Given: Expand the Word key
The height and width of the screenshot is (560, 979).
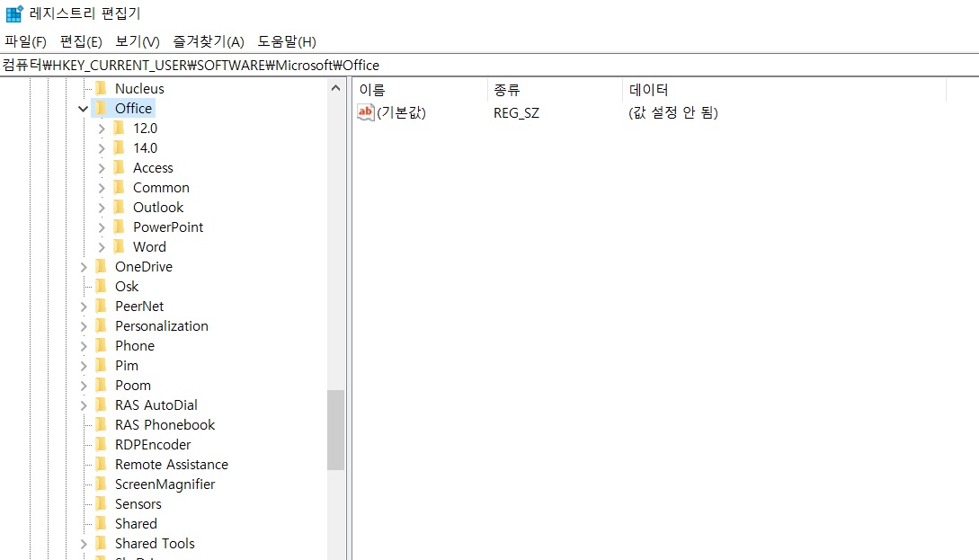Looking at the screenshot, I should [x=102, y=247].
